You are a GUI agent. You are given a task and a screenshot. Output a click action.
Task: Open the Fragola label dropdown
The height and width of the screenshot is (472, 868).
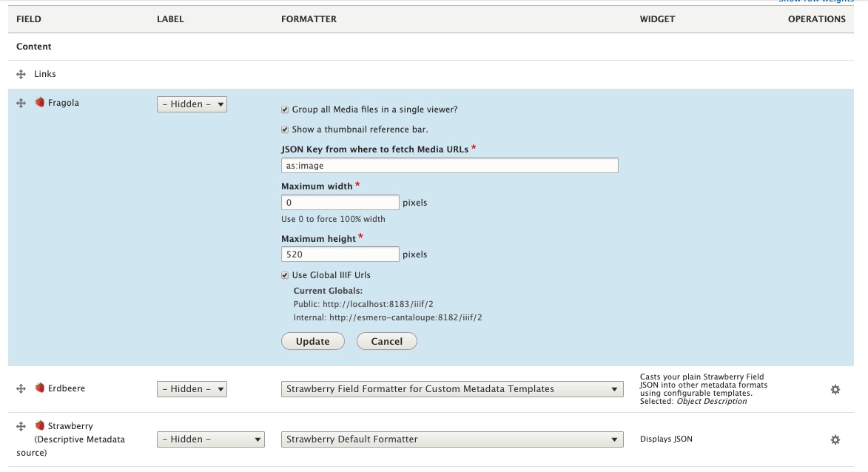pyautogui.click(x=192, y=104)
